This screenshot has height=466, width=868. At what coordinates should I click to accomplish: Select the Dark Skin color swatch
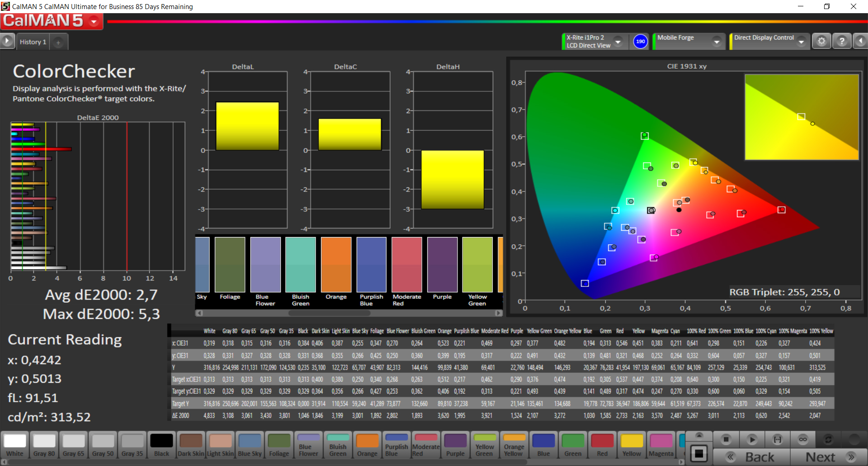tap(191, 445)
